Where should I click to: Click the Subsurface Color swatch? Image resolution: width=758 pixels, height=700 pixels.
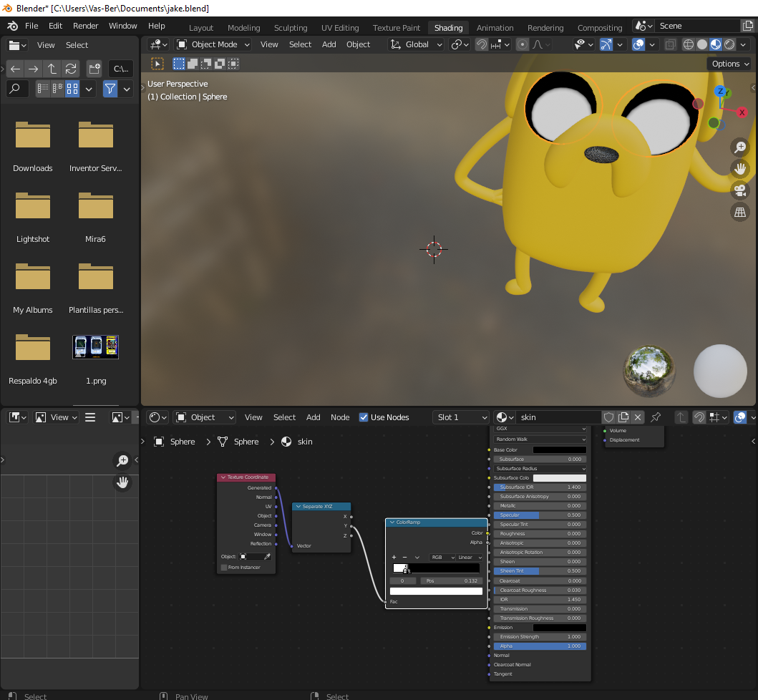(x=559, y=478)
